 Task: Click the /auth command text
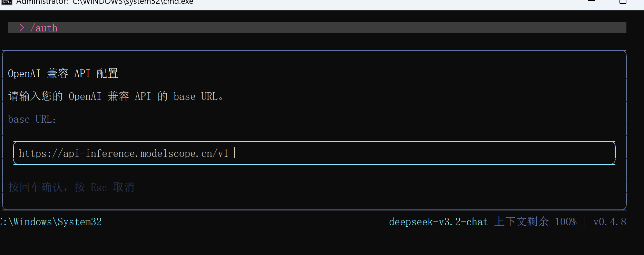tap(44, 28)
